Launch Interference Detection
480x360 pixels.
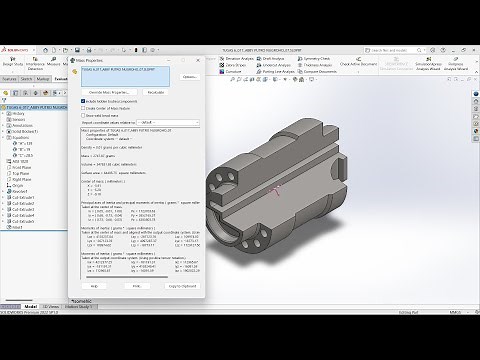pyautogui.click(x=35, y=63)
